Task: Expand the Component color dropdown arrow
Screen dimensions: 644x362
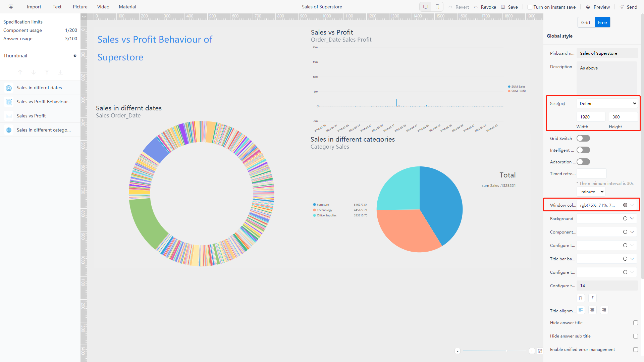Action: click(x=633, y=232)
